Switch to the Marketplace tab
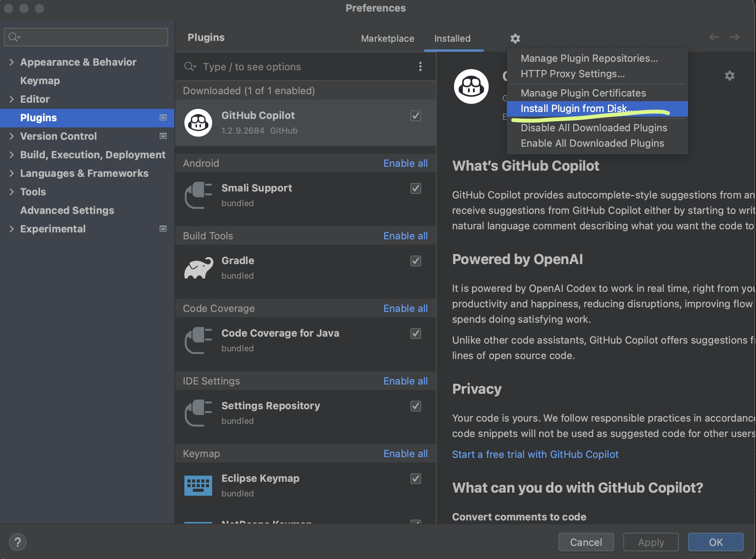756x559 pixels. tap(388, 39)
